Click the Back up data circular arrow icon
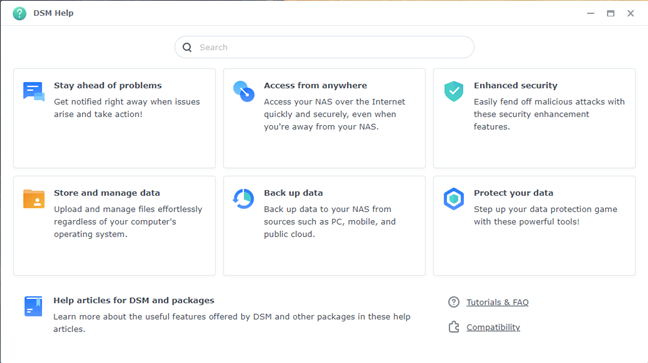648x363 pixels. [x=243, y=199]
